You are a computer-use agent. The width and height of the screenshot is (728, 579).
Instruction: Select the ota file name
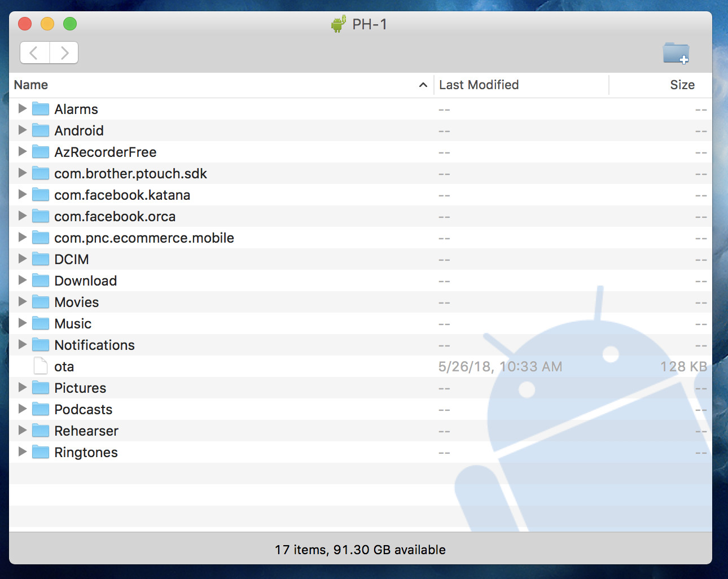64,366
